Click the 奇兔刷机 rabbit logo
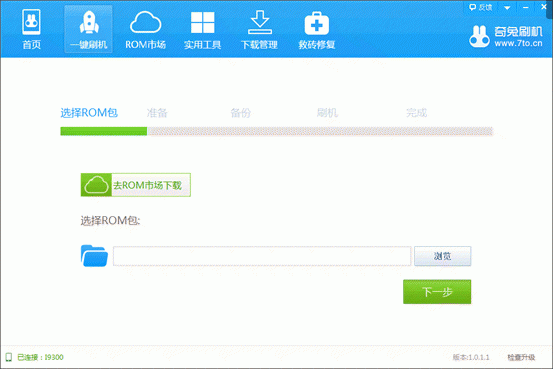 click(x=479, y=36)
